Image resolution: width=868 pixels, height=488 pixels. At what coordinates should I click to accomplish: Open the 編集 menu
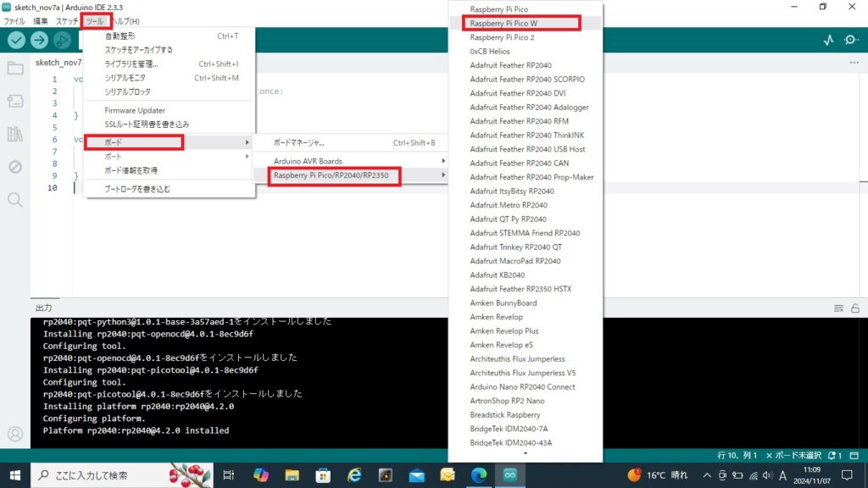41,21
